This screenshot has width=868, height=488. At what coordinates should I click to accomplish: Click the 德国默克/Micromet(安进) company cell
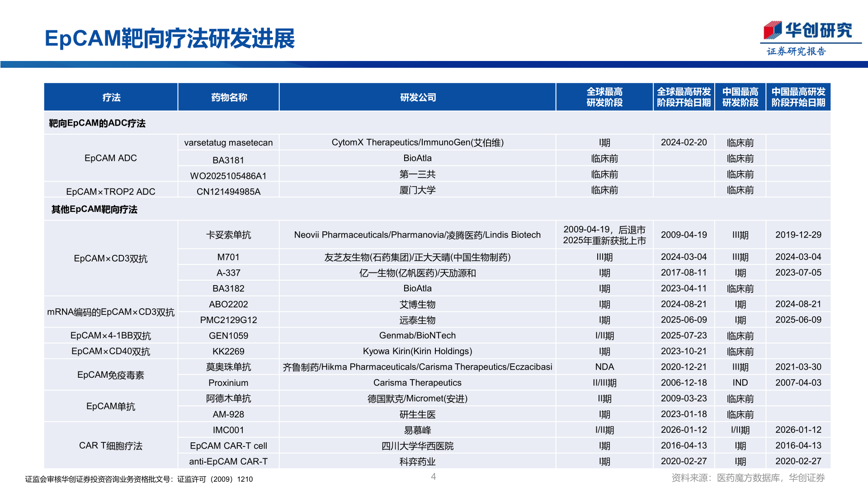[418, 399]
